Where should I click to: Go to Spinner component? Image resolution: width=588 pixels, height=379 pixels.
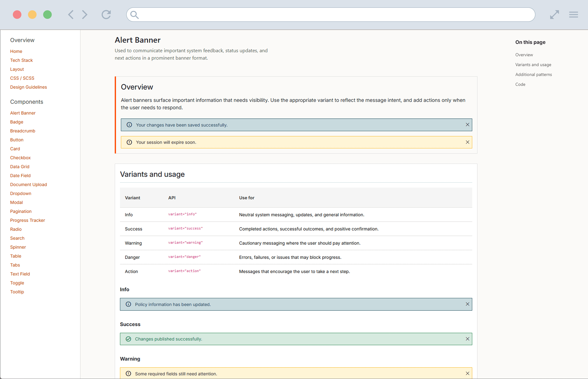(x=18, y=247)
